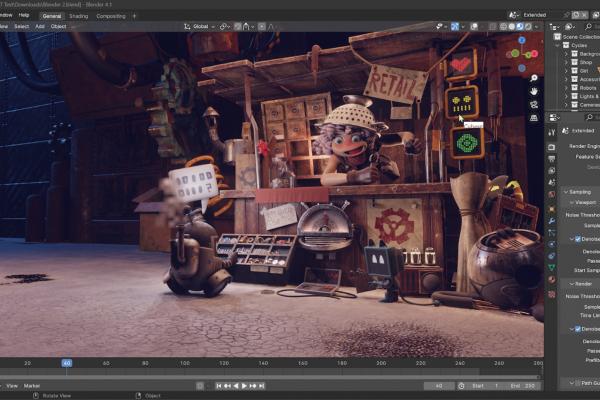Toggle auto keying record button in timeline
The height and width of the screenshot is (400, 600).
(x=200, y=386)
